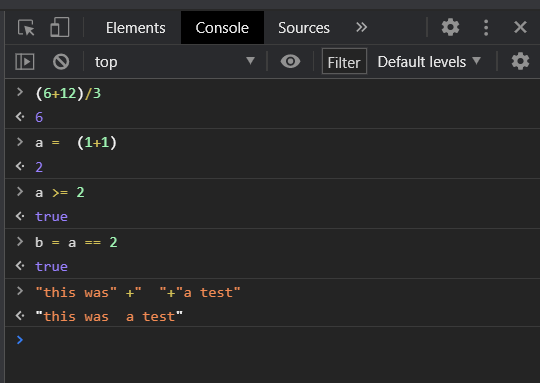
Task: Click the (6+12)/3 input entry
Action: (x=68, y=93)
